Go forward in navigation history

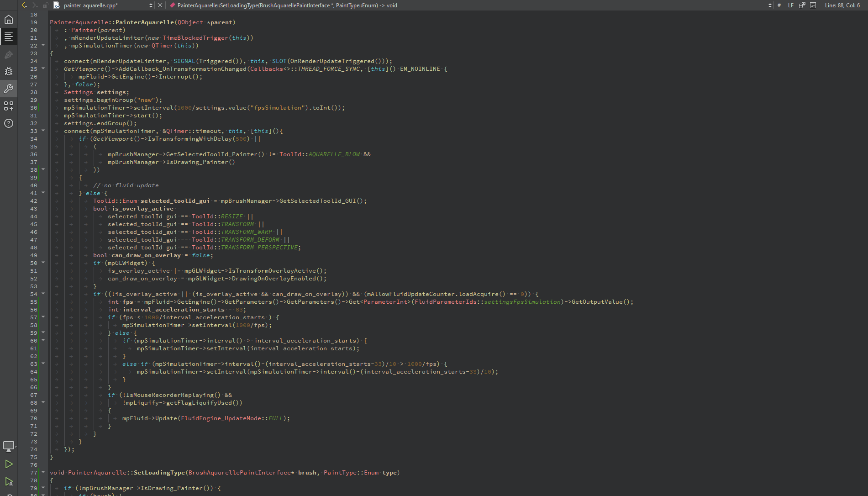click(35, 5)
